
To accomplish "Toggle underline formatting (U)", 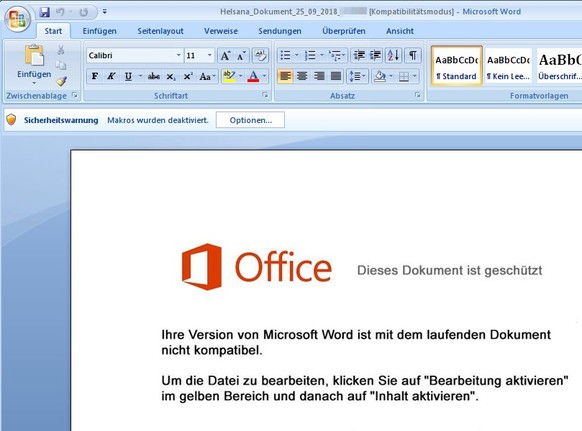I will click(128, 76).
